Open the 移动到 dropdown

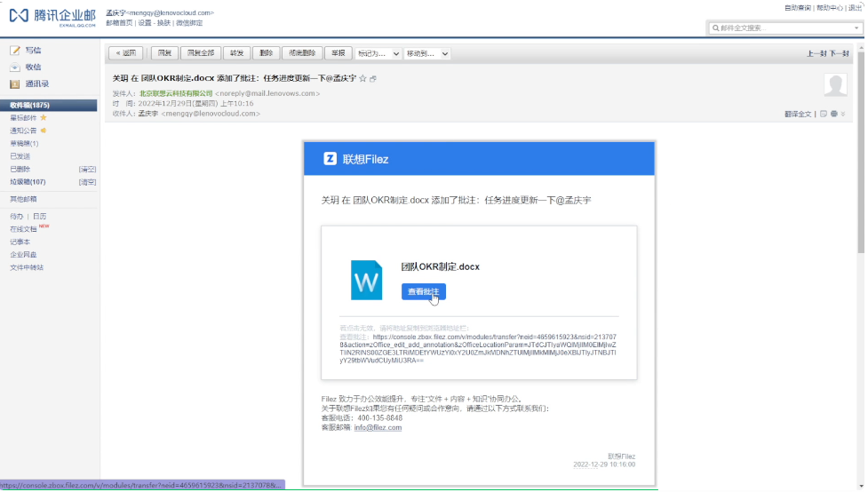428,53
